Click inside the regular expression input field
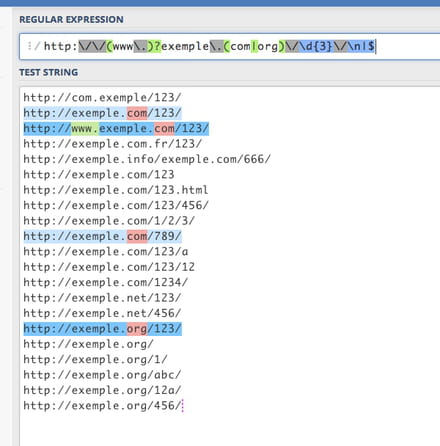Image resolution: width=440 pixels, height=446 pixels. [230, 46]
